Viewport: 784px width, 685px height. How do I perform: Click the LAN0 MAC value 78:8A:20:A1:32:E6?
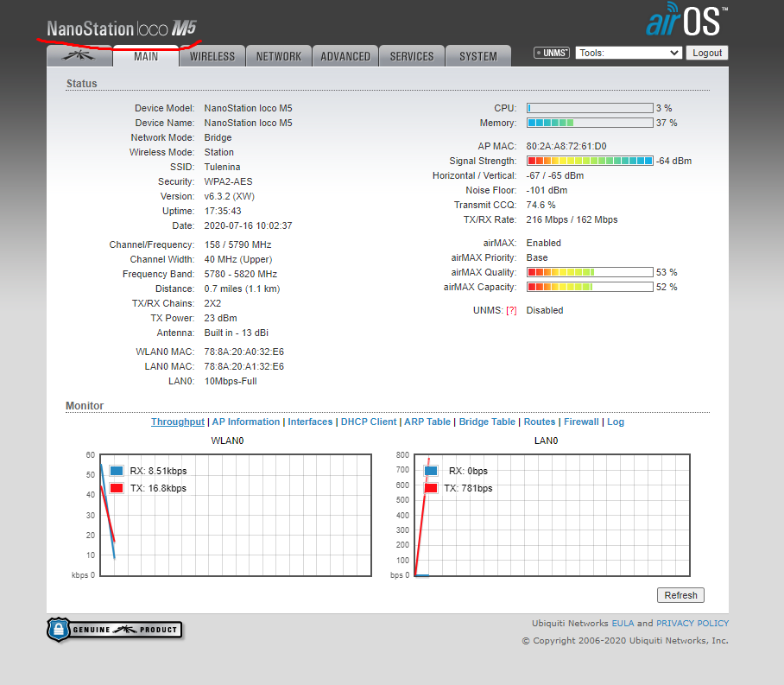tap(244, 366)
